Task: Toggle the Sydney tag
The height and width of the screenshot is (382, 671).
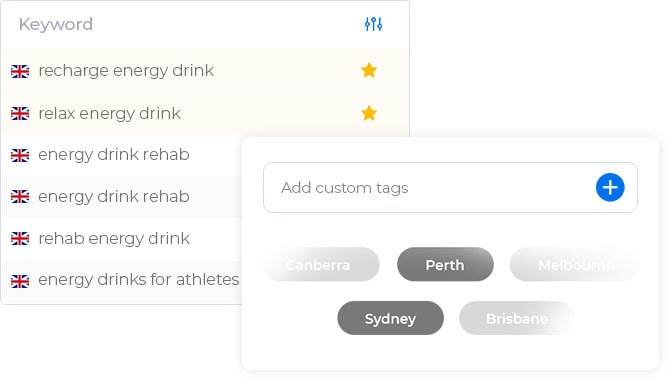Action: (390, 318)
